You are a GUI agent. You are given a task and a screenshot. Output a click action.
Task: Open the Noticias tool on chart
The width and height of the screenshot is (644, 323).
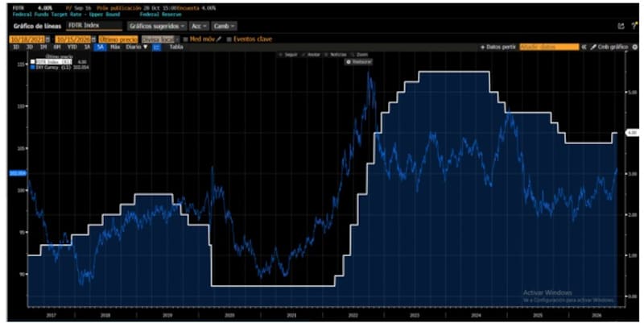335,55
